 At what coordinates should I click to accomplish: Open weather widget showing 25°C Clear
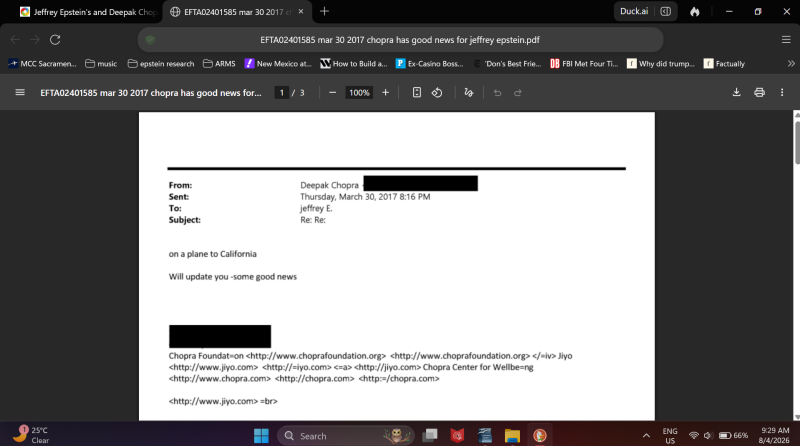32,434
